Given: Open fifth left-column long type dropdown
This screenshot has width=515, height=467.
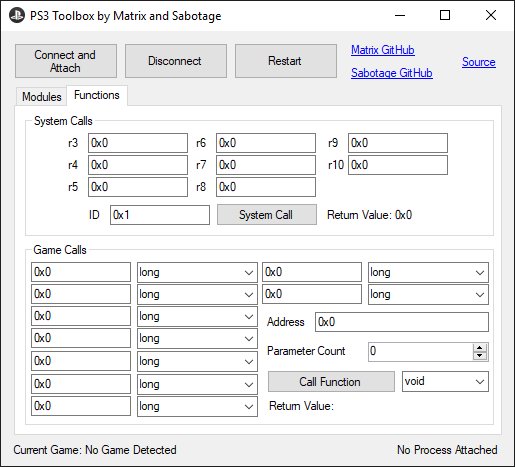Looking at the screenshot, I should click(197, 362).
